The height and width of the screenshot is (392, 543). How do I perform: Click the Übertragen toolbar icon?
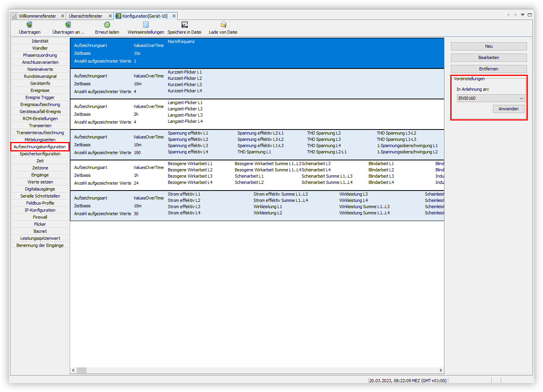(29, 25)
